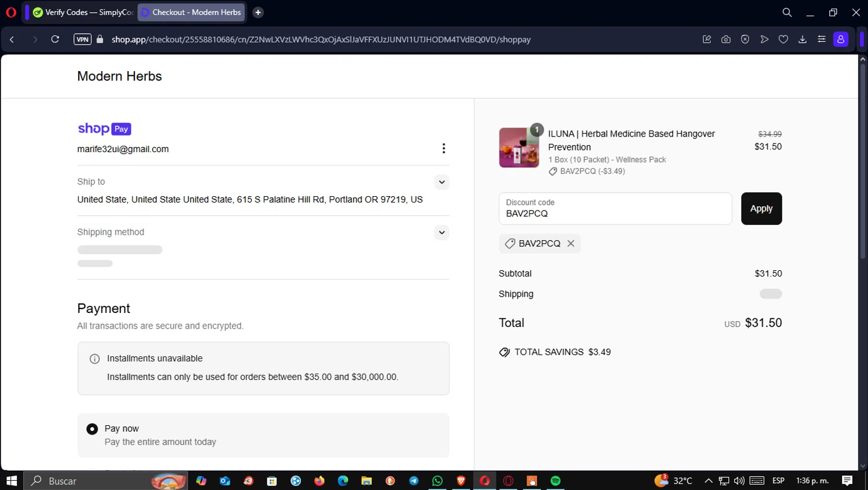868x490 pixels.
Task: Open the pinboard edit icon in toolbar
Action: click(x=707, y=39)
